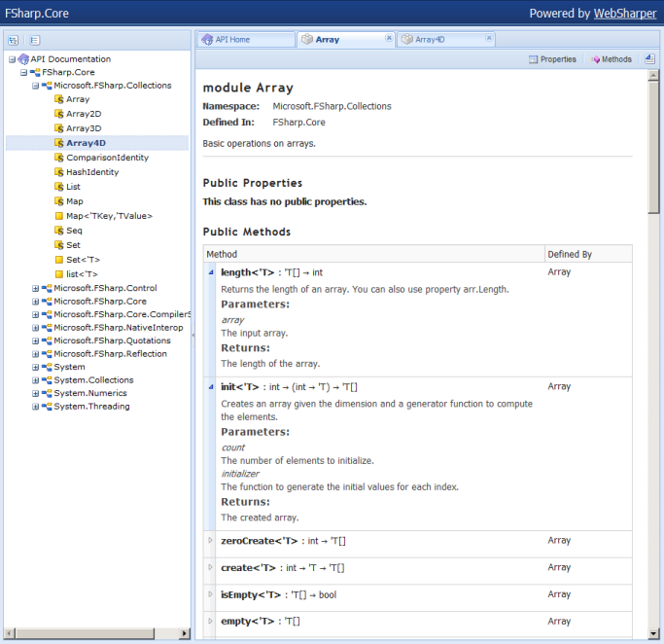Viewport: 664px width, 644px height.
Task: Click the module icon next to Array2D
Action: point(59,114)
